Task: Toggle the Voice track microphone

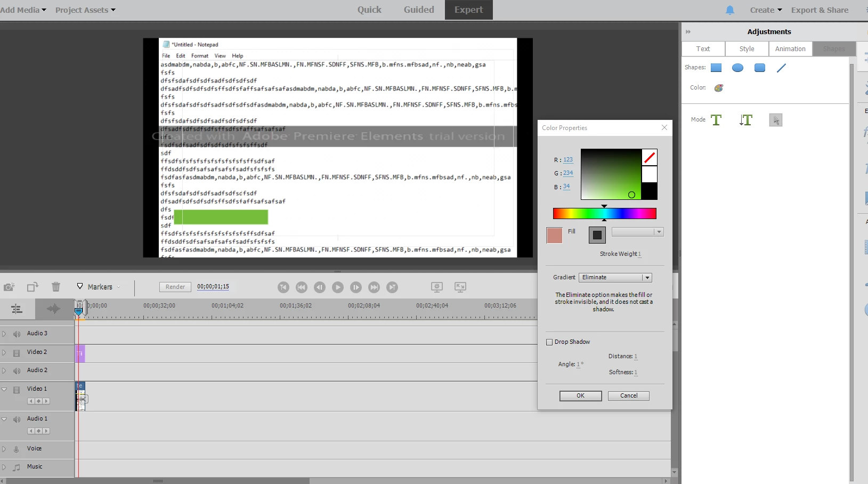Action: (17, 449)
